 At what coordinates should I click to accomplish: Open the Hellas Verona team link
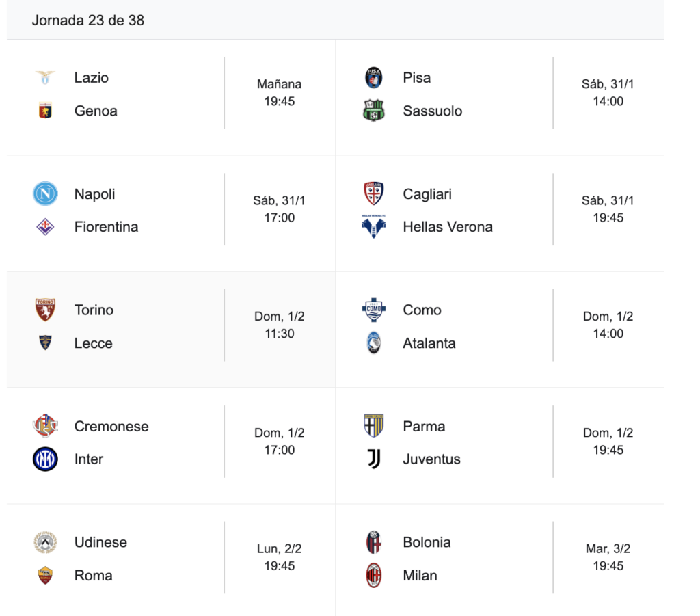pos(448,227)
